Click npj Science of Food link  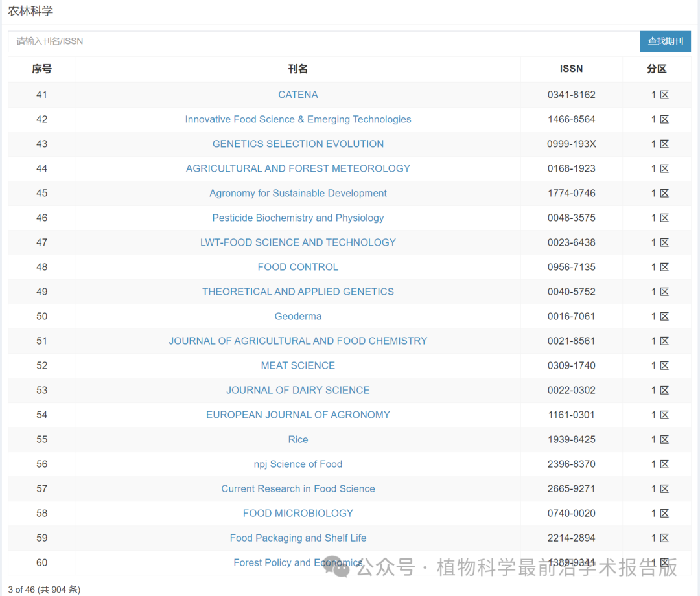click(x=298, y=464)
